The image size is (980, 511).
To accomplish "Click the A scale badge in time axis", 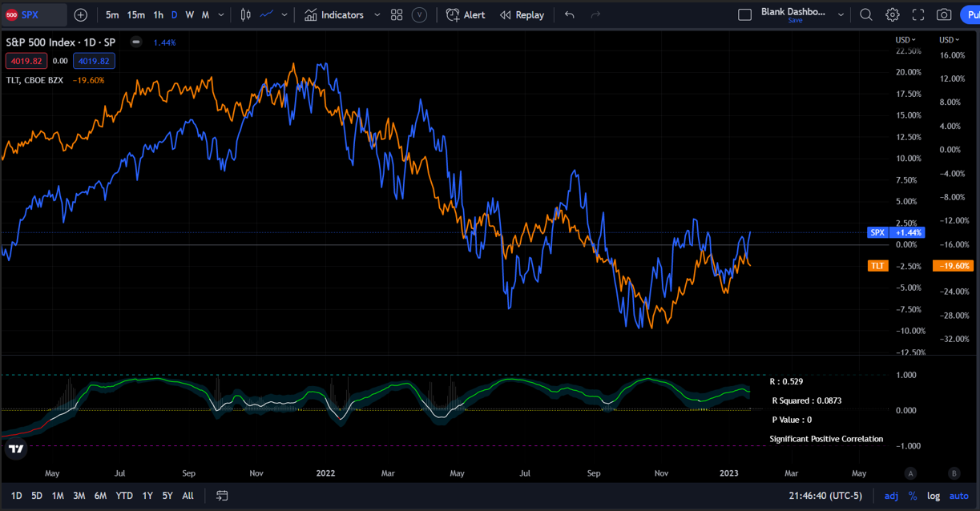I will point(910,473).
